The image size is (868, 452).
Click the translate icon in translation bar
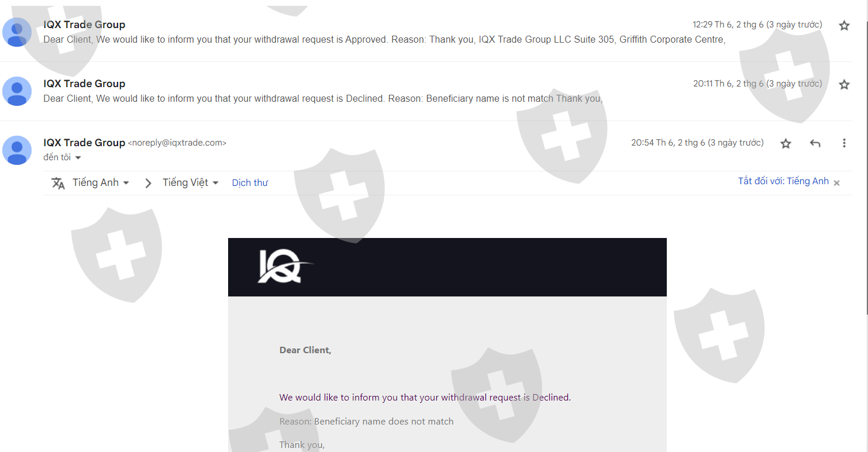(58, 183)
